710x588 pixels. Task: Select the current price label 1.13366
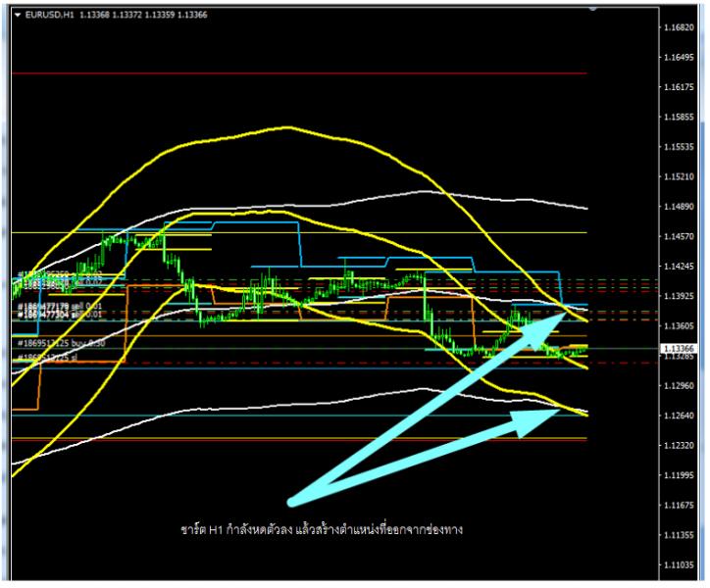[679, 349]
